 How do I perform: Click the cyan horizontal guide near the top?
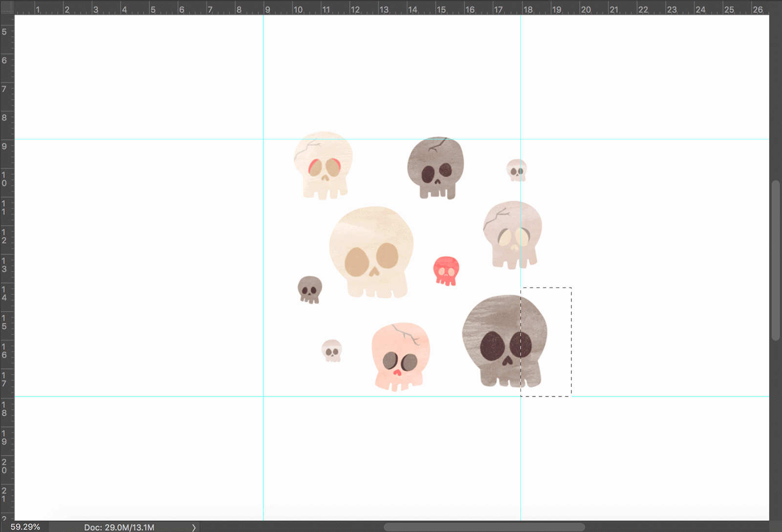pos(147,138)
